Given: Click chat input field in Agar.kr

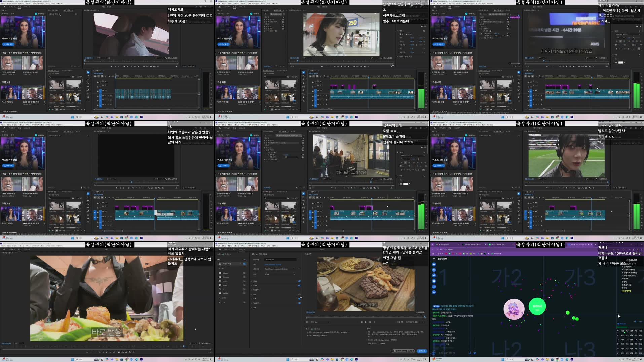Looking at the screenshot, I should pos(452,353).
